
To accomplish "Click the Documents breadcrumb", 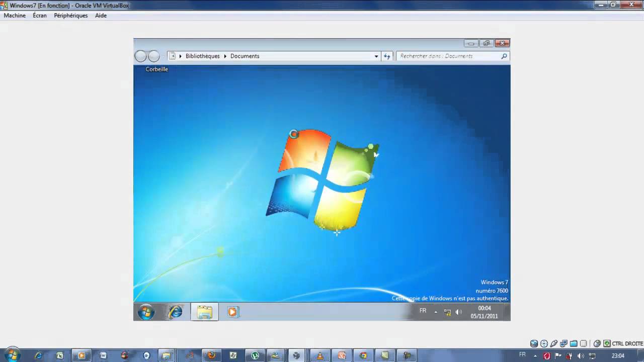I will coord(245,56).
